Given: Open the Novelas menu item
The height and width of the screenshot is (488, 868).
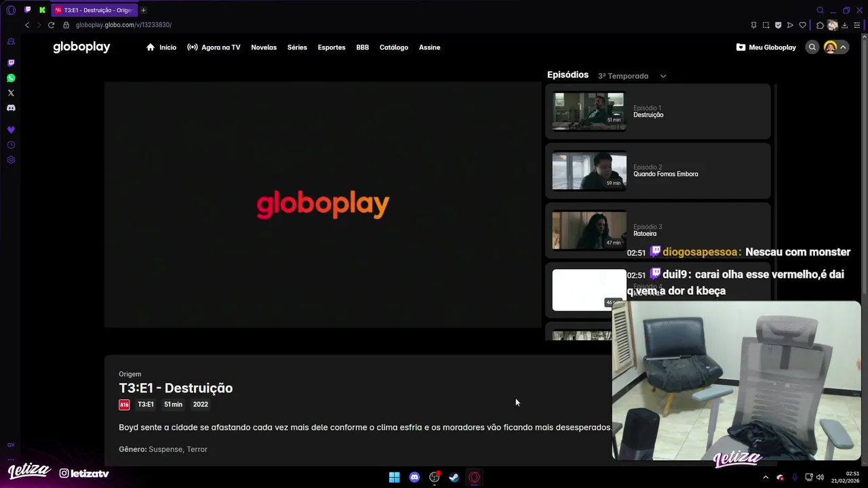Looking at the screenshot, I should coord(264,47).
